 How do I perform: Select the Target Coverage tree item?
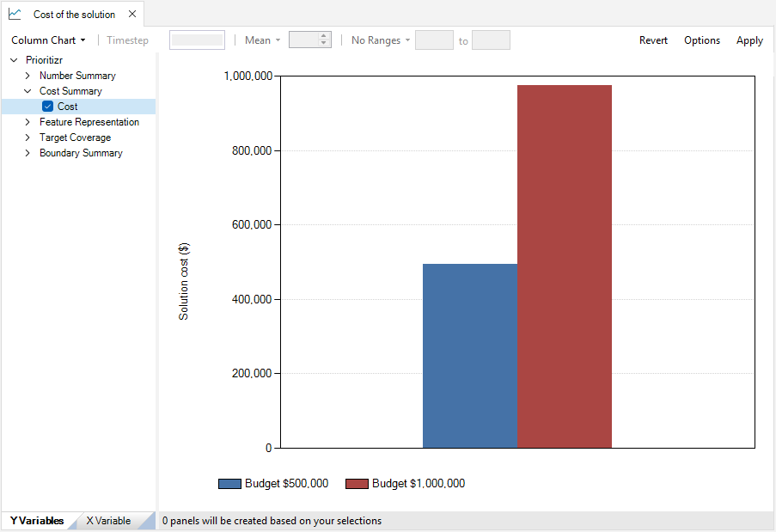coord(75,138)
